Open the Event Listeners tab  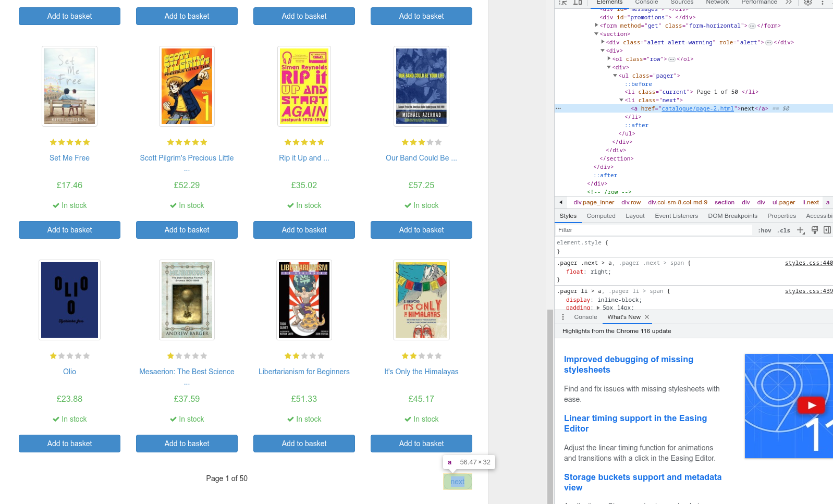[676, 216]
